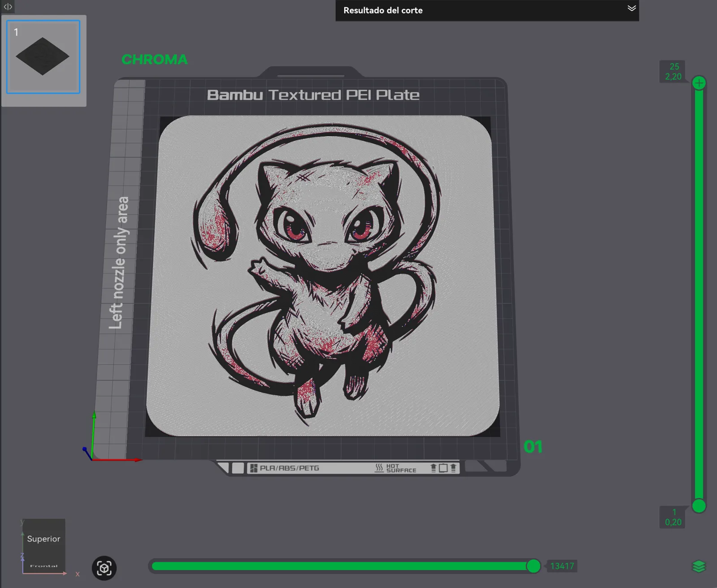The height and width of the screenshot is (588, 717).
Task: Click the plate number 01 label
Action: 533,447
